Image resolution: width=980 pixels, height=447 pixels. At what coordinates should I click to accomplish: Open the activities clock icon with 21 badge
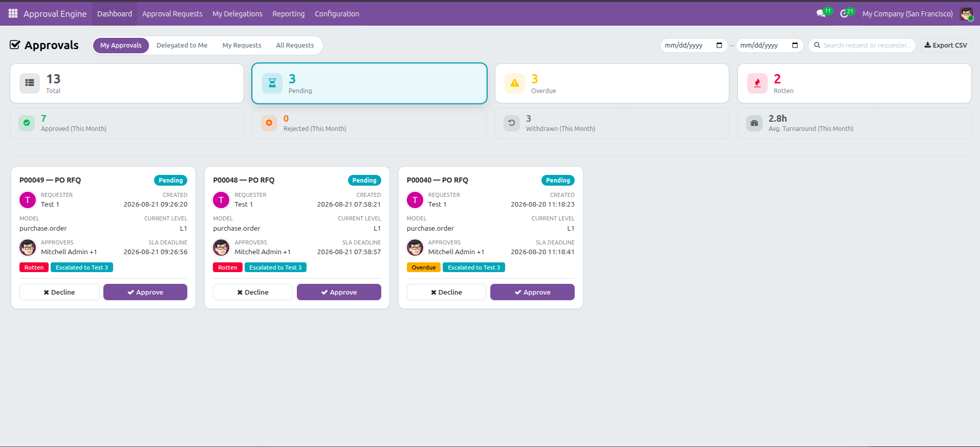(845, 13)
